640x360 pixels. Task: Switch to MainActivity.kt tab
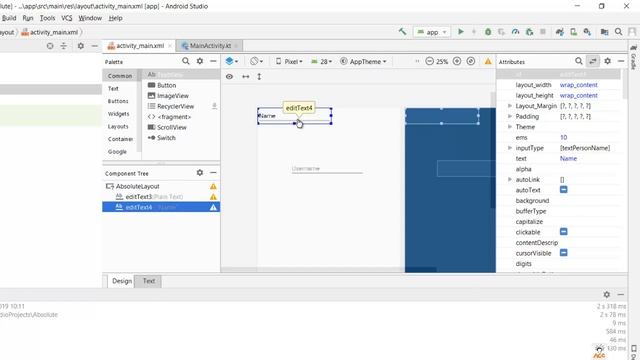coord(209,46)
